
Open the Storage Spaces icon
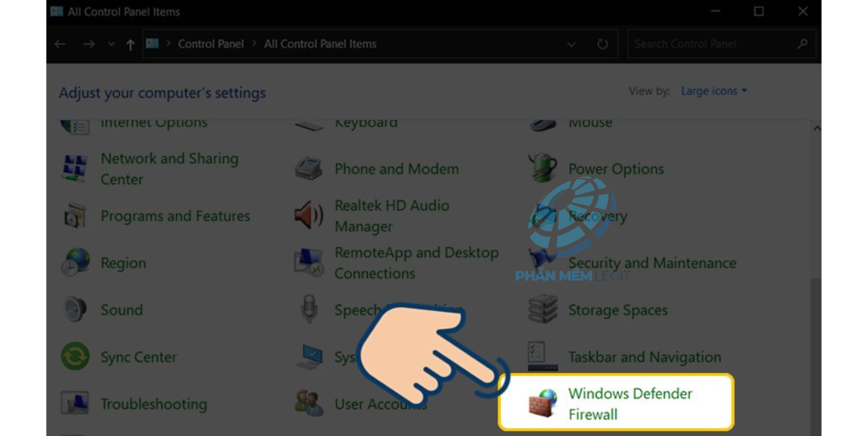pos(542,310)
